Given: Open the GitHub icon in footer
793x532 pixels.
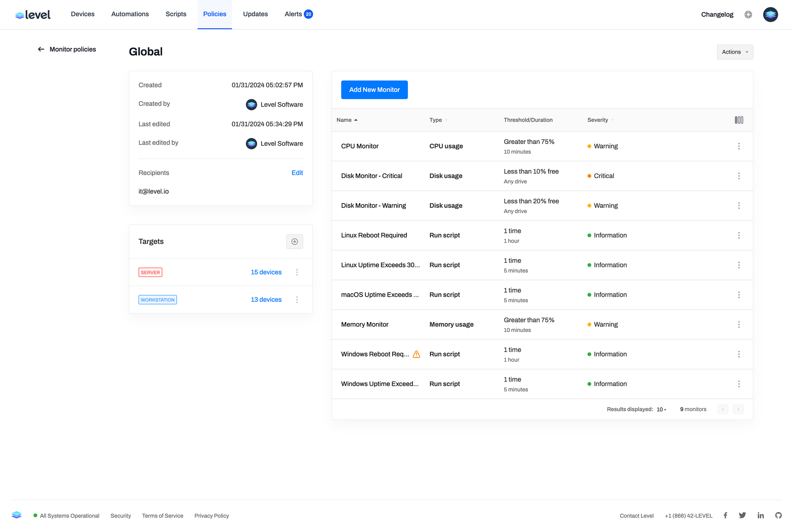Looking at the screenshot, I should [x=778, y=515].
